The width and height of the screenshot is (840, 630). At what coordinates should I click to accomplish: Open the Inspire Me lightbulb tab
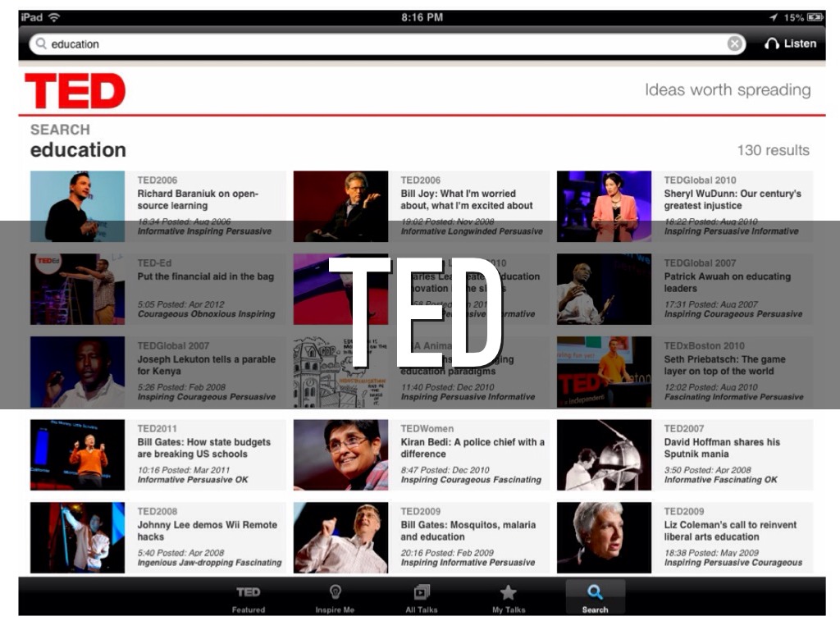335,598
